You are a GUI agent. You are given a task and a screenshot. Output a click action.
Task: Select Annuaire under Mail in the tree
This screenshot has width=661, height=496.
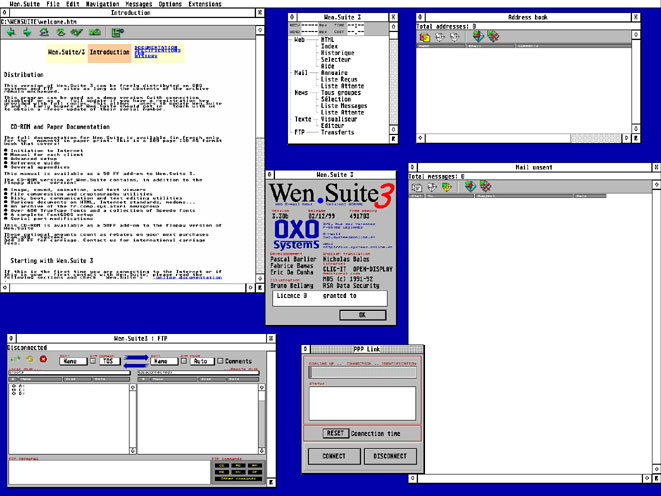[334, 72]
